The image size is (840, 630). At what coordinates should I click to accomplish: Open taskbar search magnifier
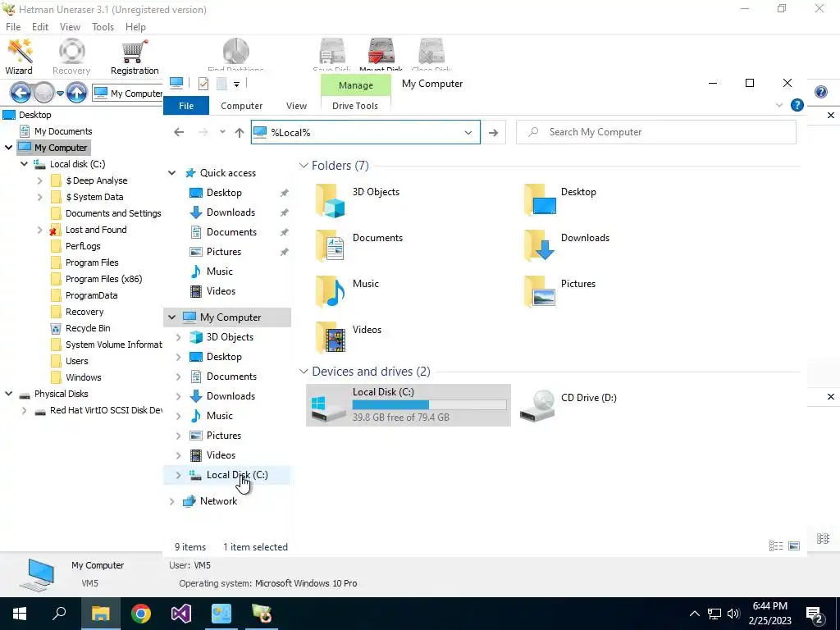[x=59, y=614]
